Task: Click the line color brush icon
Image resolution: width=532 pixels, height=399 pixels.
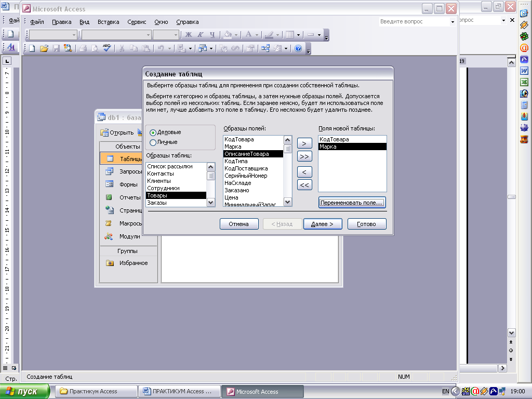Action: (269, 35)
